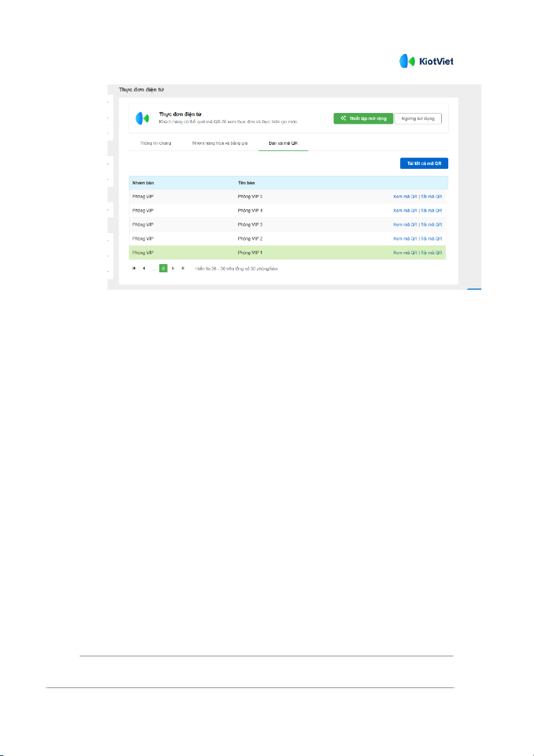Click the KiotViet logo in the header
The height and width of the screenshot is (756, 534).
(426, 62)
